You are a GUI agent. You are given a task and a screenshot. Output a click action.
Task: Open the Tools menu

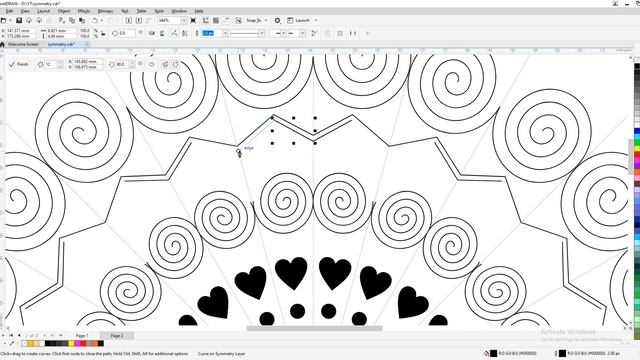(x=159, y=11)
